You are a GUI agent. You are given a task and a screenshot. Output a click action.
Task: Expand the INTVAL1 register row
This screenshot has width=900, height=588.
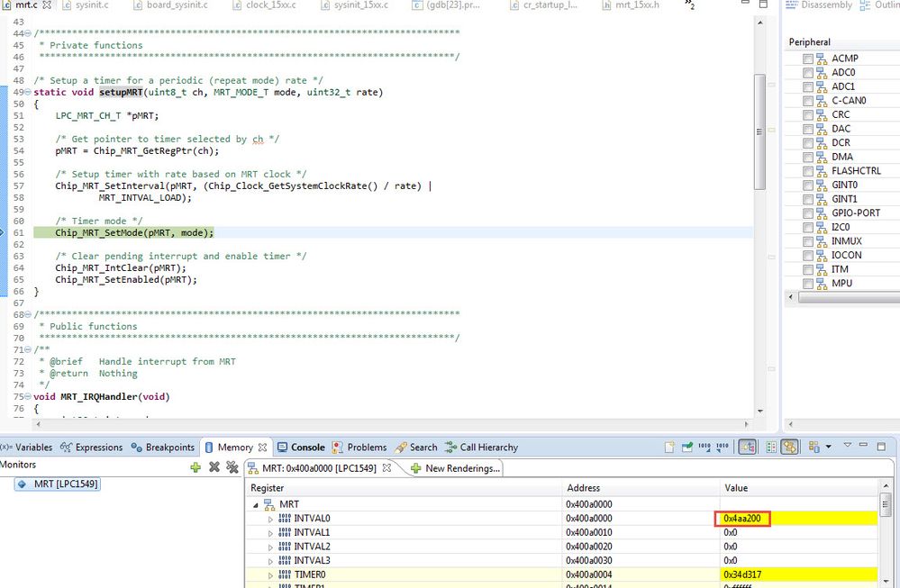tap(270, 533)
